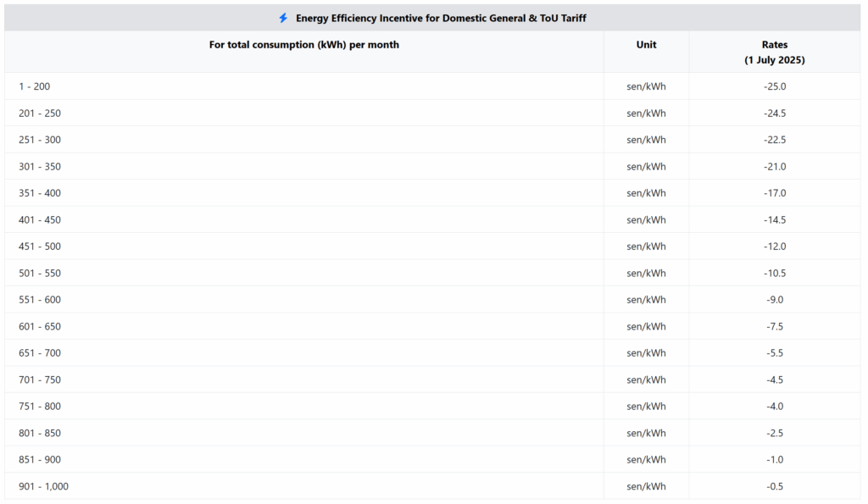Click the lightning bolt icon in title
This screenshot has height=504, width=868.
[283, 18]
